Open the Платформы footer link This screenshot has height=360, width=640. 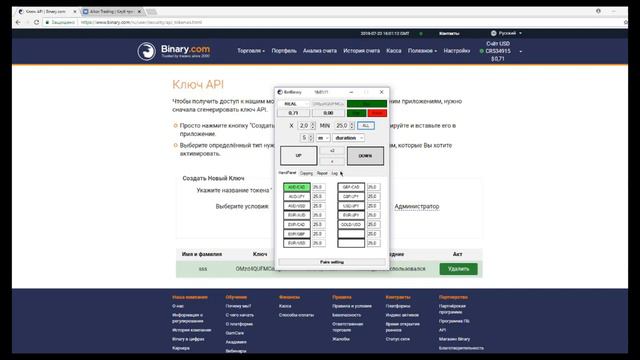[398, 306]
